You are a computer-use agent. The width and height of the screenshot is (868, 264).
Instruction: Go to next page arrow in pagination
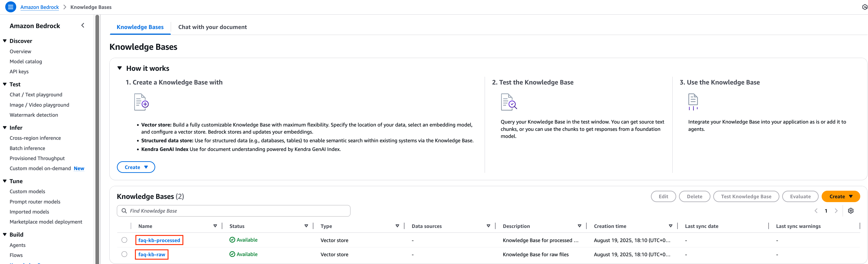click(836, 211)
